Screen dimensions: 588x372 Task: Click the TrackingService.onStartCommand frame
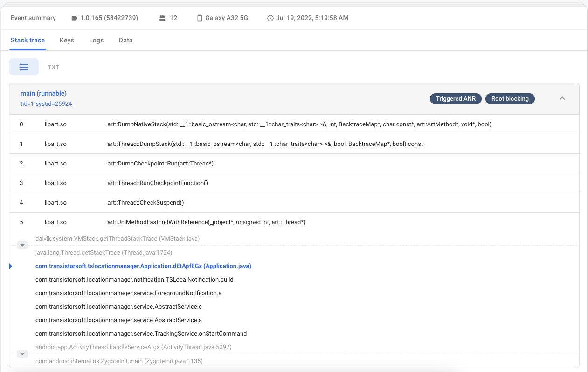(x=141, y=334)
